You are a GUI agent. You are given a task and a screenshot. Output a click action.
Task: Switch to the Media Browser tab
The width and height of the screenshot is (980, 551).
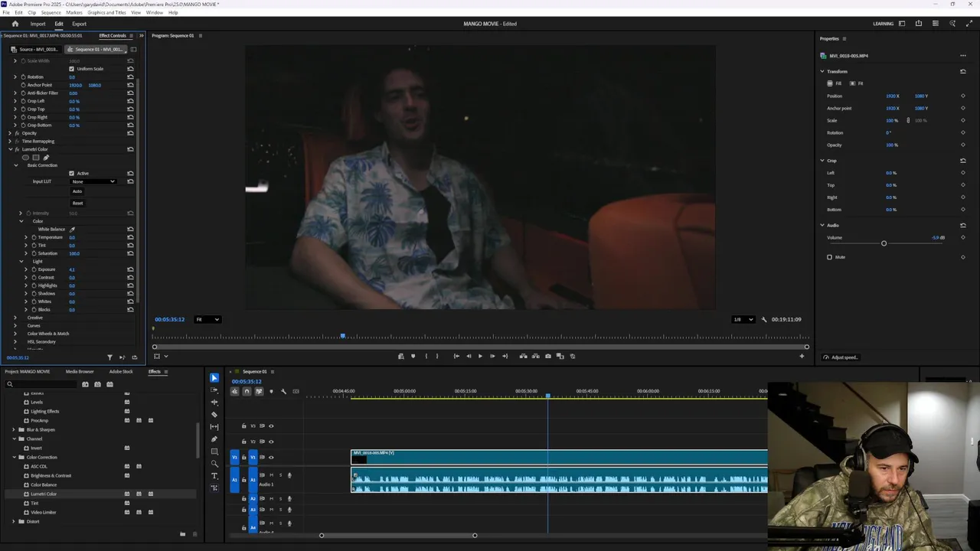(x=80, y=372)
